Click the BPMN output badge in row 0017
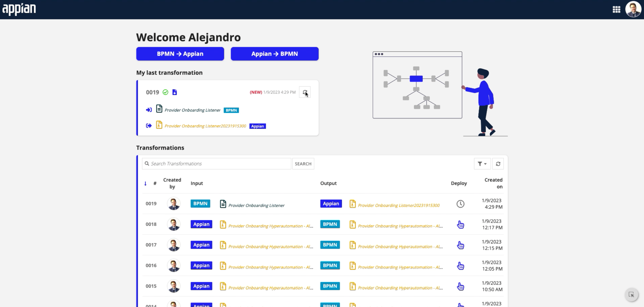This screenshot has height=307, width=644. [x=330, y=245]
